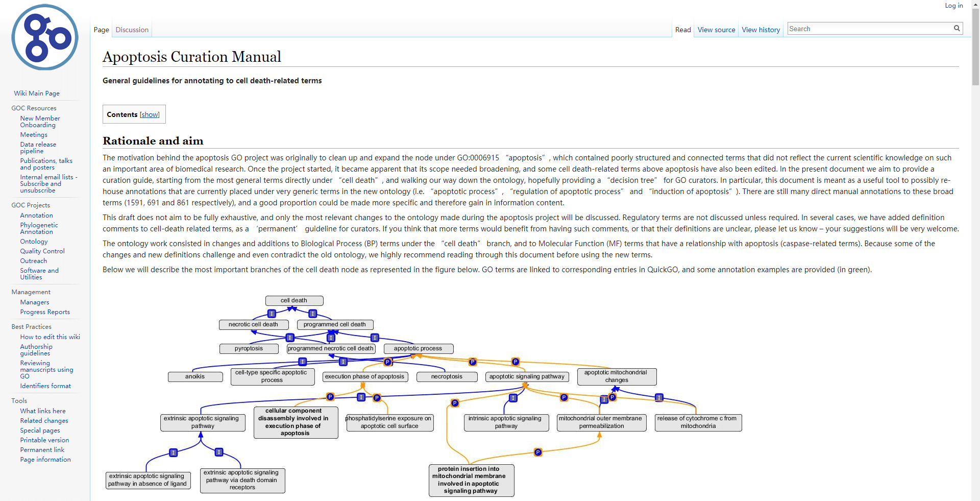Click the 'programmed cell death' node

pos(335,324)
